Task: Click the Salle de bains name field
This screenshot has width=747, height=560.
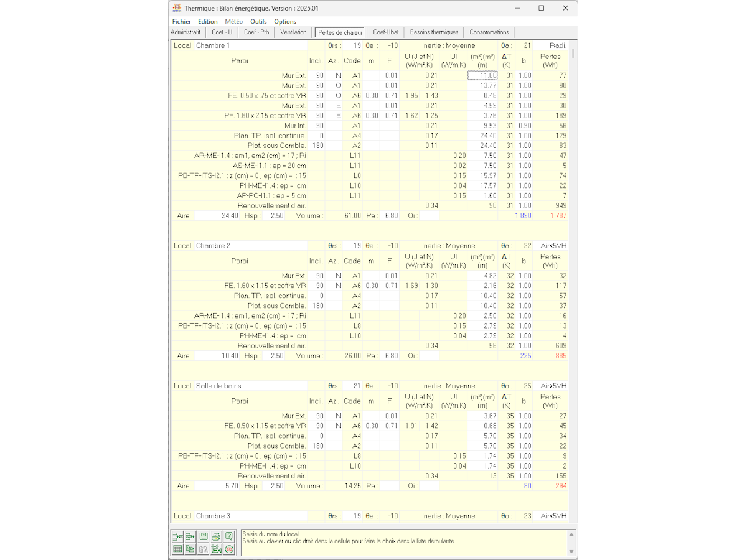Action: click(x=250, y=386)
